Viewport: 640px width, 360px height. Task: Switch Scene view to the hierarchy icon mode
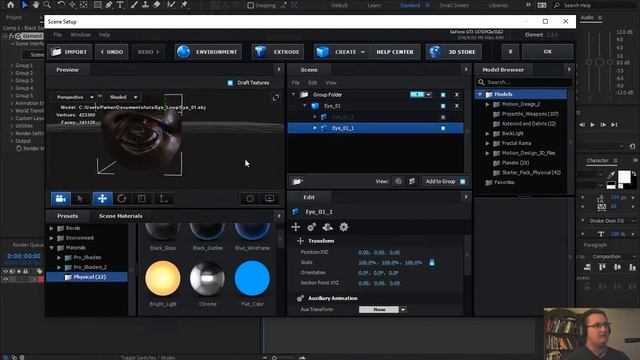(412, 181)
